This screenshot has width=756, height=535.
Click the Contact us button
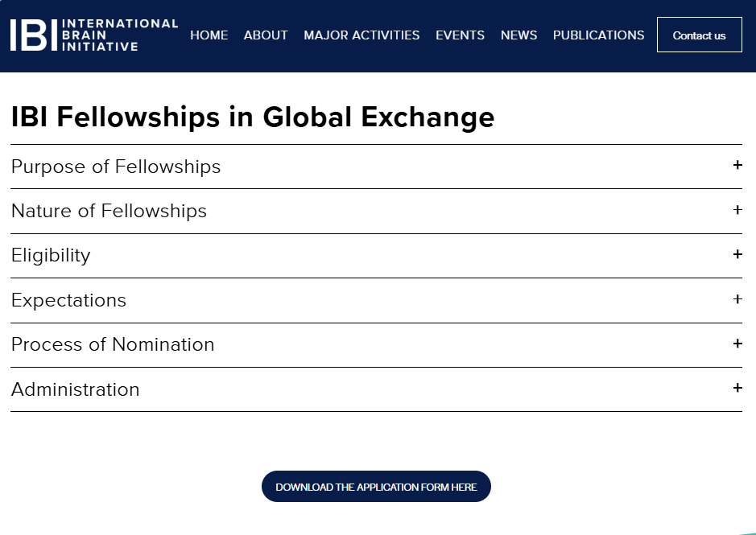699,35
